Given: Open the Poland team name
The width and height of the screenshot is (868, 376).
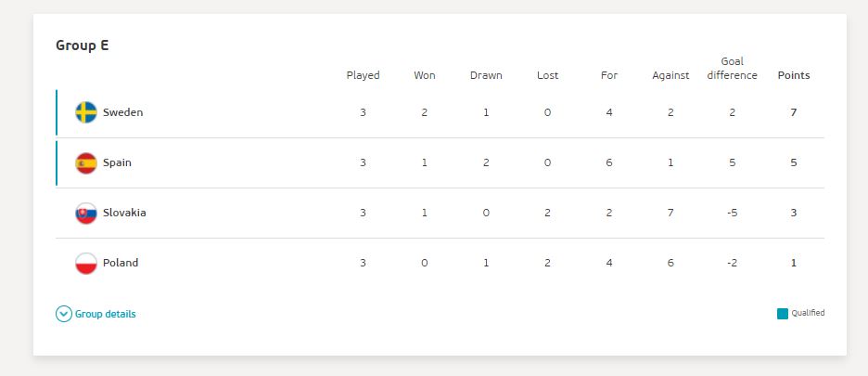Looking at the screenshot, I should pos(121,263).
